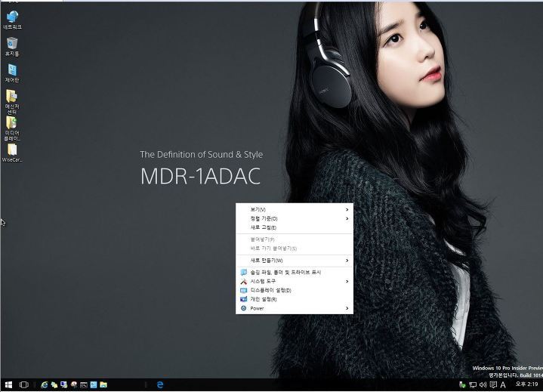Select the 메신저 센터 folder icon

(12, 101)
